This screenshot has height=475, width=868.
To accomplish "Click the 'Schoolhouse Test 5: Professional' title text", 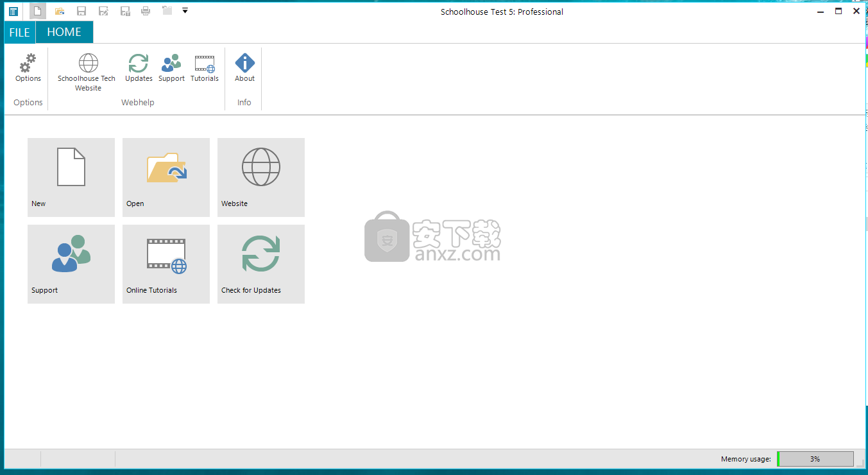I will (x=502, y=12).
